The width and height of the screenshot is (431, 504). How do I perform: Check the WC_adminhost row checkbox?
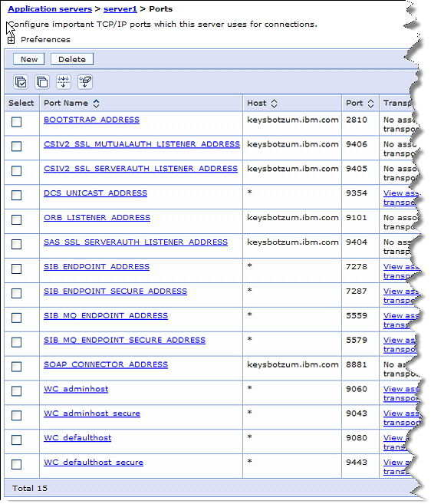tap(16, 391)
